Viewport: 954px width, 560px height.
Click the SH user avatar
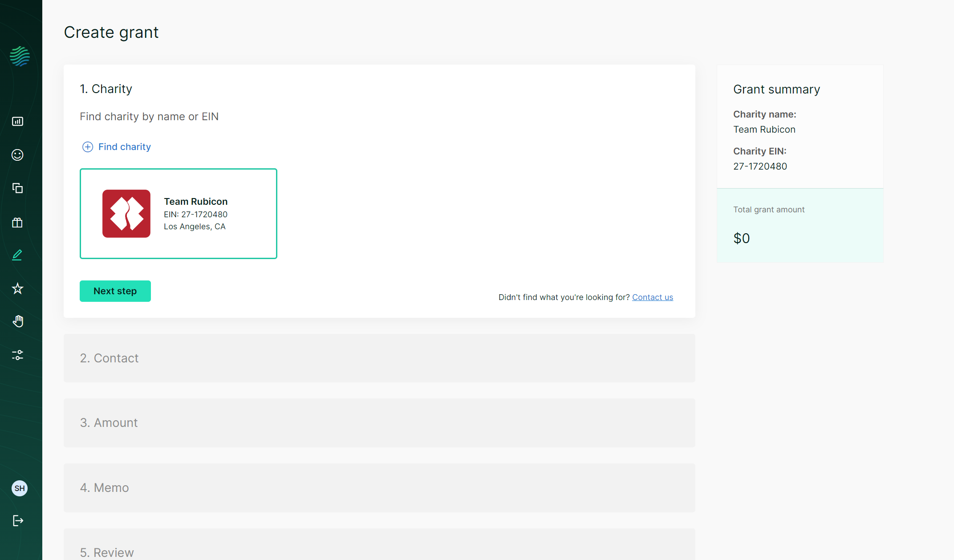[20, 488]
